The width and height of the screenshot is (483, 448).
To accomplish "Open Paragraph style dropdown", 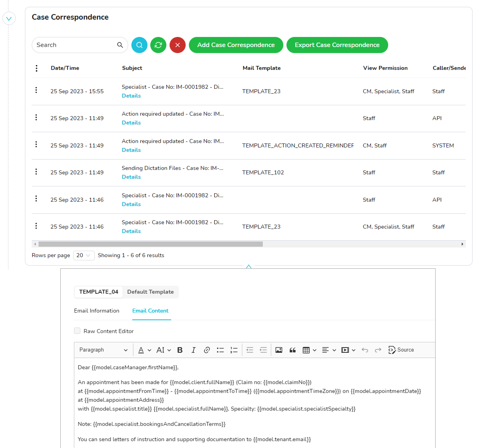I will pos(104,350).
